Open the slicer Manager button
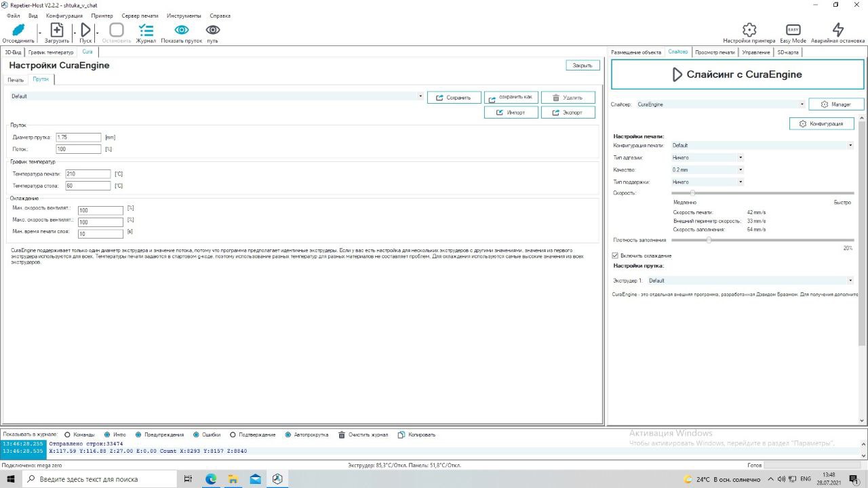Screen dimensions: 868x488 click(836, 104)
